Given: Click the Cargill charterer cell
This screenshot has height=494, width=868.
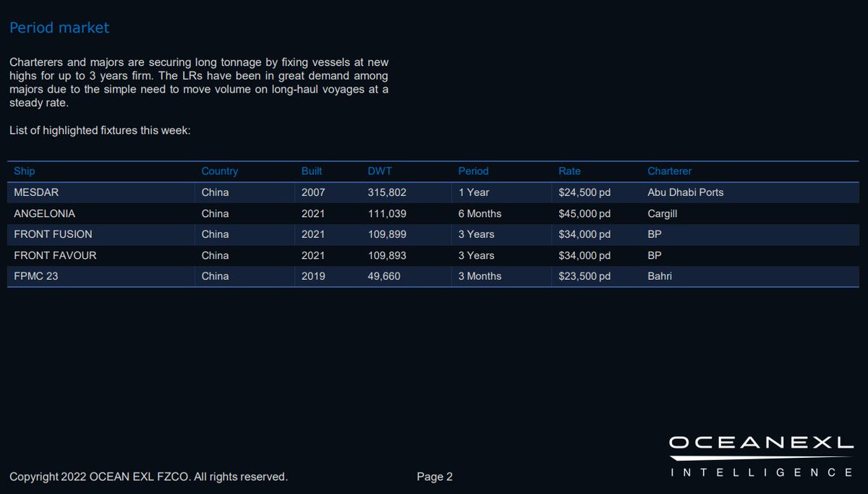Looking at the screenshot, I should pos(662,213).
